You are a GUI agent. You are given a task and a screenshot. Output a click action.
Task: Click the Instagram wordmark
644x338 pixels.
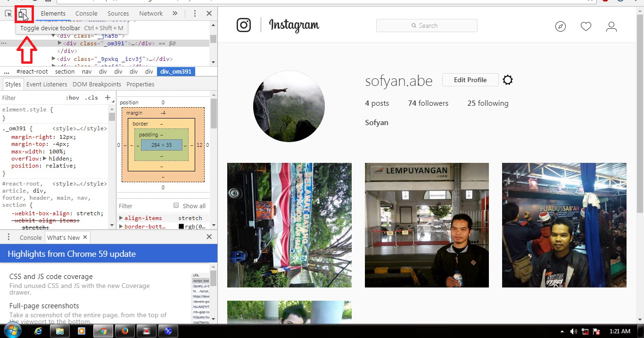pos(294,25)
